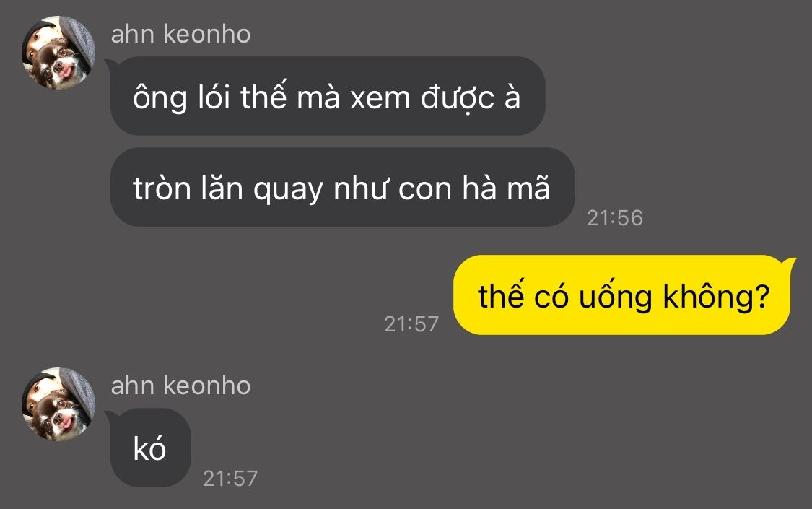Select the yellow 'thế có uống không?' bubble
The height and width of the screenshot is (509, 812).
coord(624,295)
